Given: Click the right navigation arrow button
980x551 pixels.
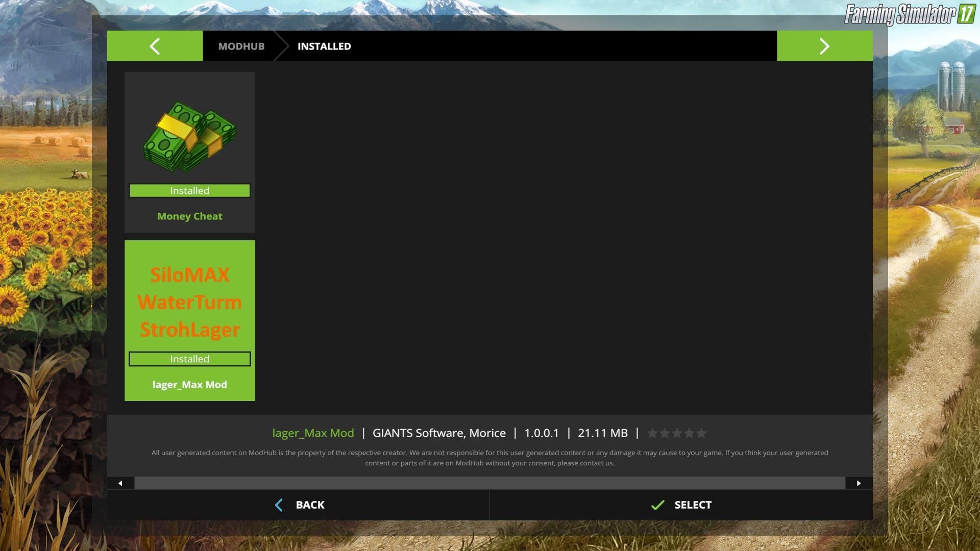Looking at the screenshot, I should (824, 46).
